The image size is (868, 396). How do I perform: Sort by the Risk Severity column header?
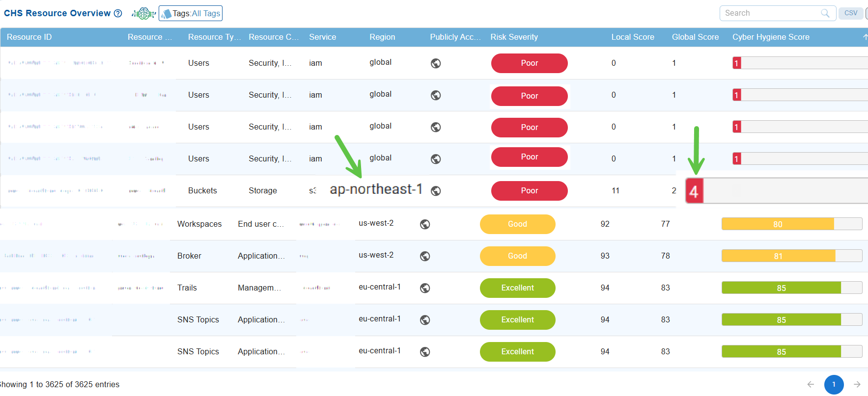514,37
